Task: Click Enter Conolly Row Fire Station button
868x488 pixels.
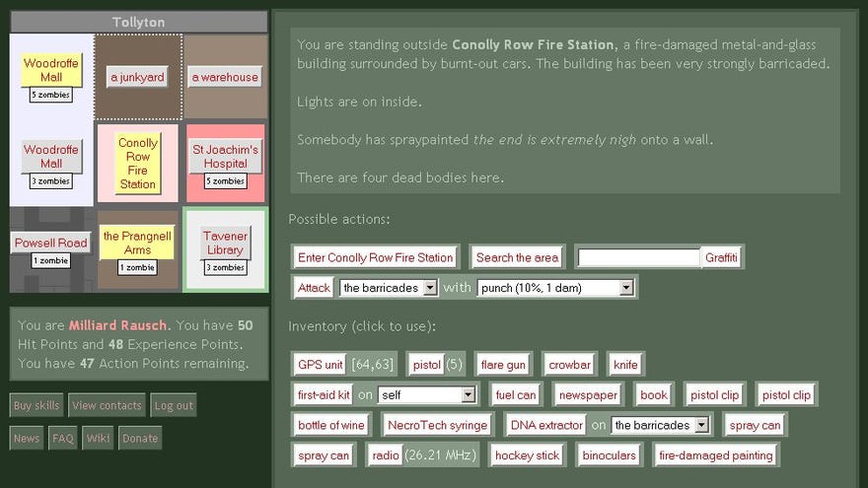Action: pos(375,258)
